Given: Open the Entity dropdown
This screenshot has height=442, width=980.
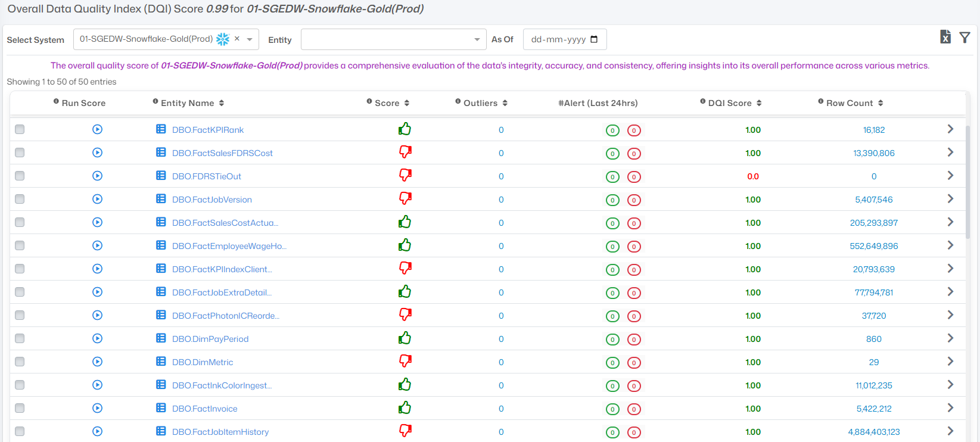Looking at the screenshot, I should (394, 39).
